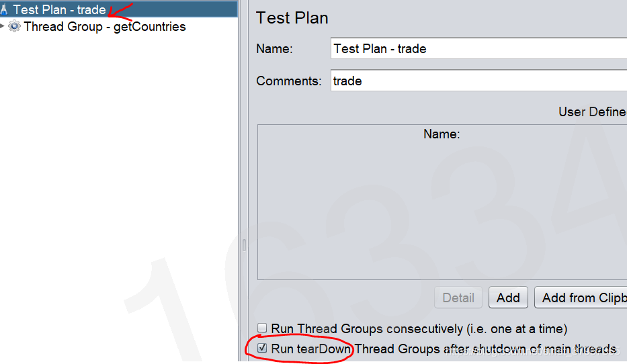The height and width of the screenshot is (364, 627).
Task: Click the Comments label
Action: pos(289,81)
